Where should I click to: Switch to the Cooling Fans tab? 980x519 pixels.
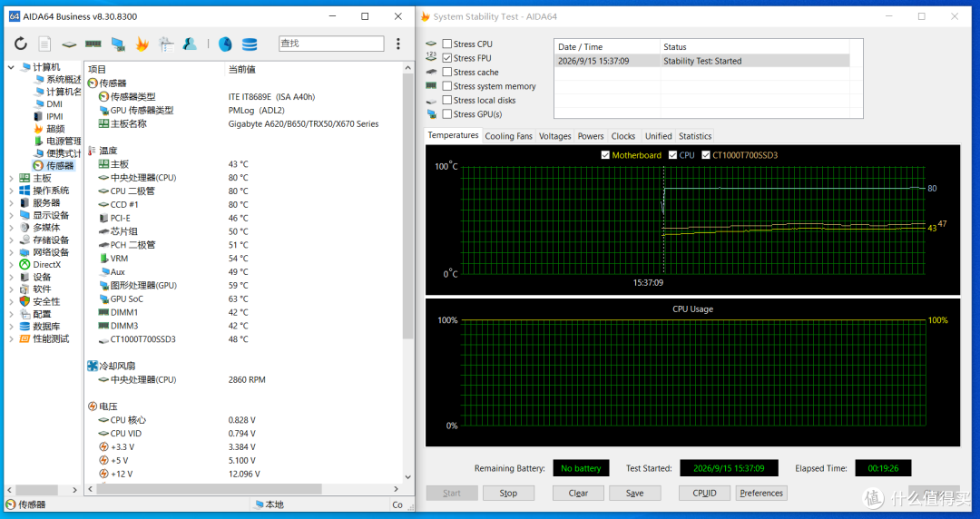click(x=509, y=136)
